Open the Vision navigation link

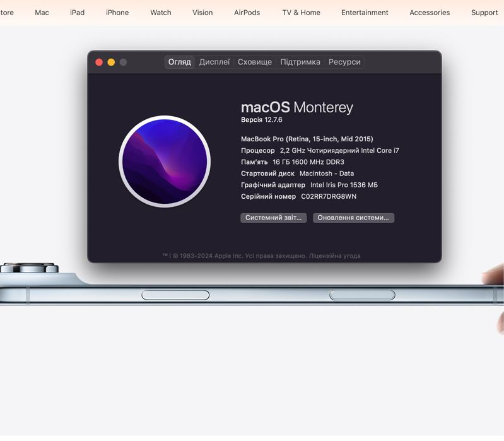[202, 13]
